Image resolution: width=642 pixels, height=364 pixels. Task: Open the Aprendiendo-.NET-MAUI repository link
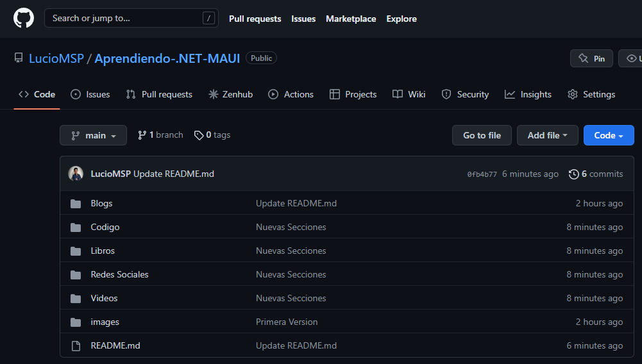coord(167,58)
